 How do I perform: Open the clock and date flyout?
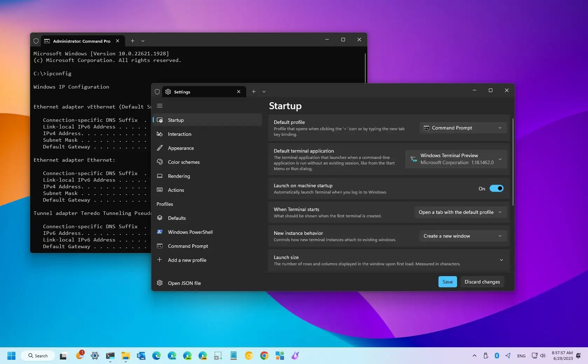[x=562, y=356]
